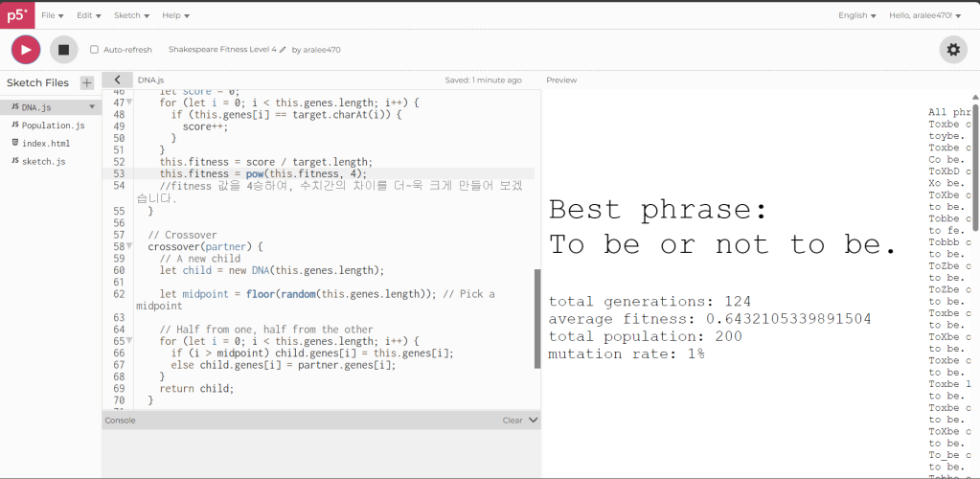Select Population.js in Sketch Files

53,125
